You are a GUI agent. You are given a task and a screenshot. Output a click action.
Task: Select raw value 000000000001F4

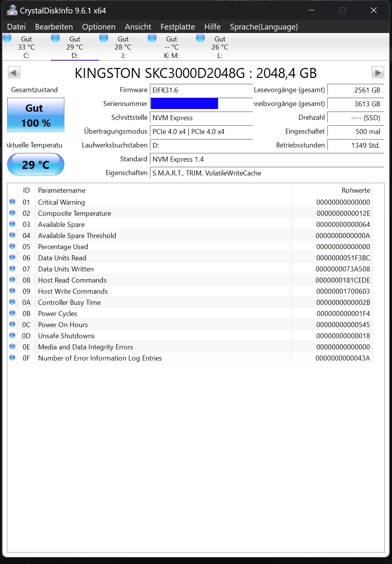click(343, 314)
